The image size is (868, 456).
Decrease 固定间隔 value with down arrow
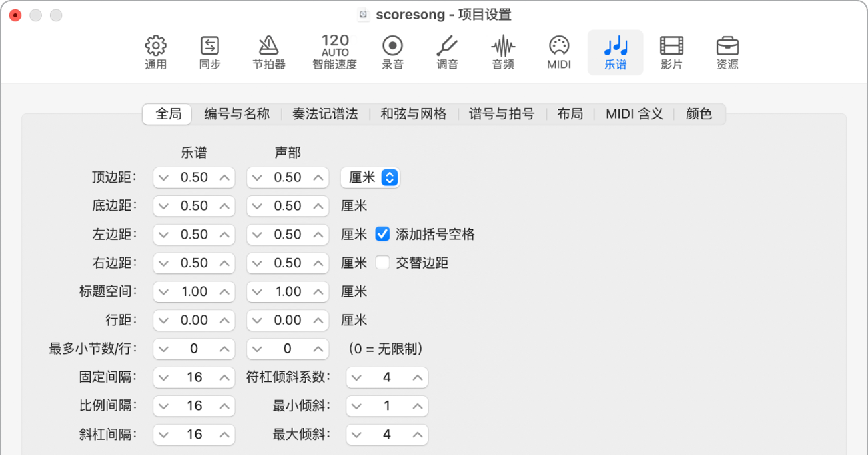(163, 377)
